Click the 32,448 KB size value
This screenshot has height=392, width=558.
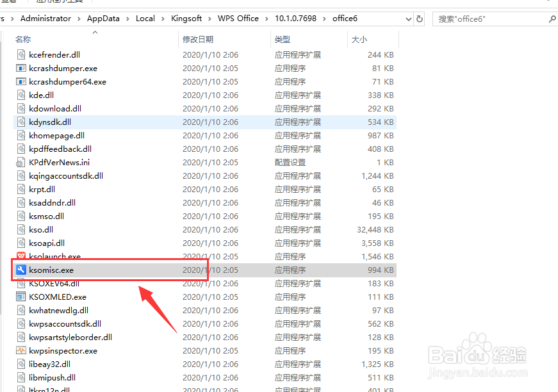pos(375,230)
